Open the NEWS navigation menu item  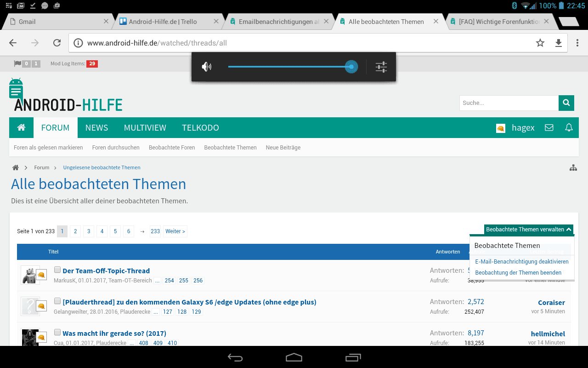(x=96, y=128)
